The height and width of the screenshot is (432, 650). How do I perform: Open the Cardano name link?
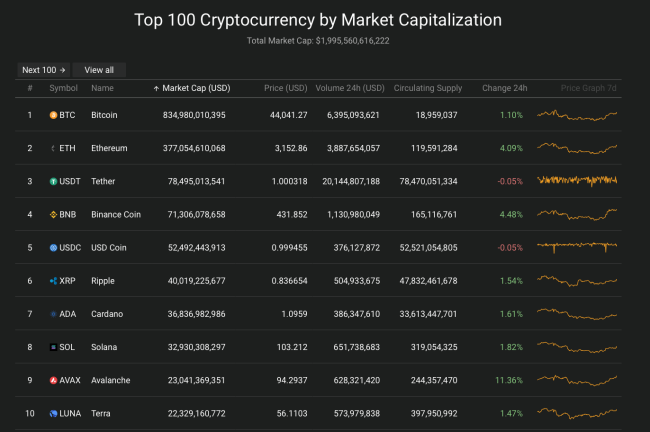(x=107, y=314)
